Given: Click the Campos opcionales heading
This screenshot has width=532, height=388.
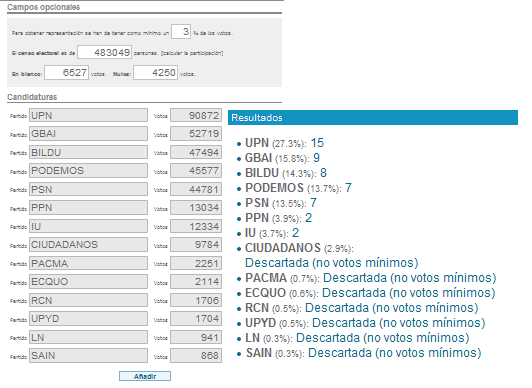Looking at the screenshot, I should click(x=43, y=7).
